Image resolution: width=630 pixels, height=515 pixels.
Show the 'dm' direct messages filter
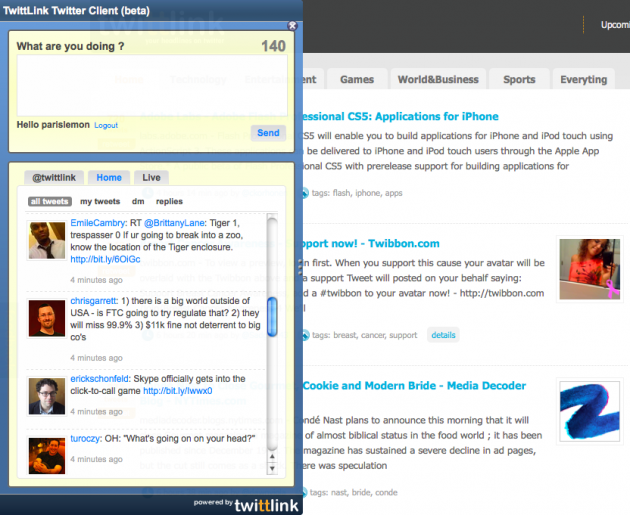coord(138,201)
